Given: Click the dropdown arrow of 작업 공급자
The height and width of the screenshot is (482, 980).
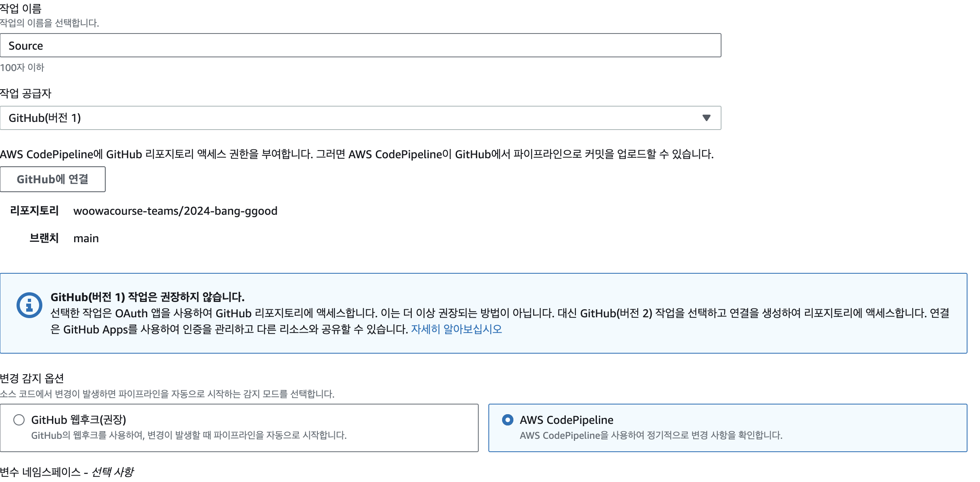Looking at the screenshot, I should tap(706, 118).
